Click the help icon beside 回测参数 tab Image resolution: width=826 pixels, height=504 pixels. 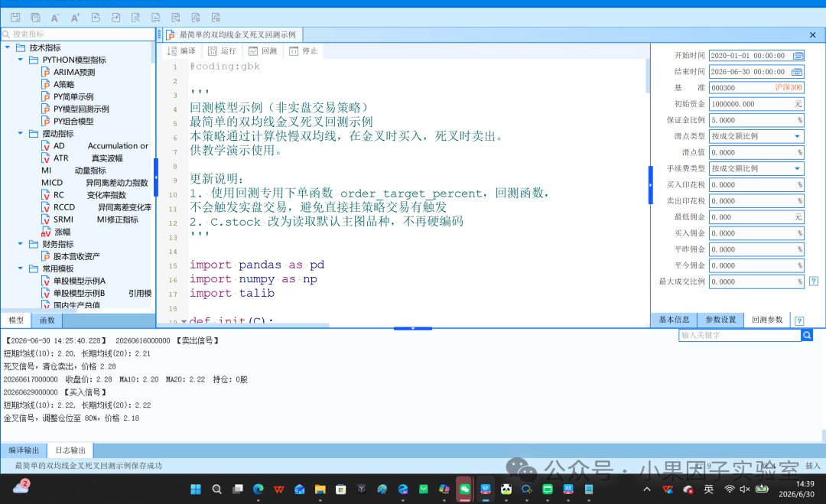click(799, 320)
